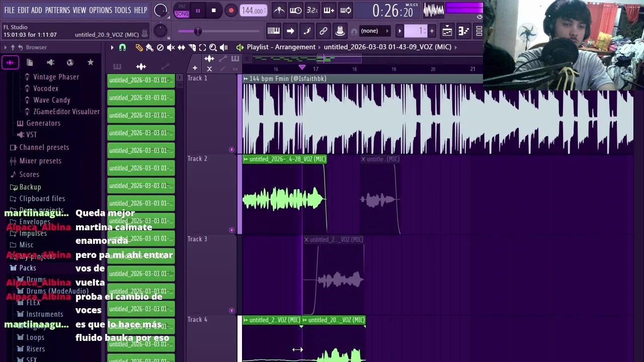Image resolution: width=644 pixels, height=362 pixels.
Task: Switch transport to SONG mode
Action: [x=182, y=14]
